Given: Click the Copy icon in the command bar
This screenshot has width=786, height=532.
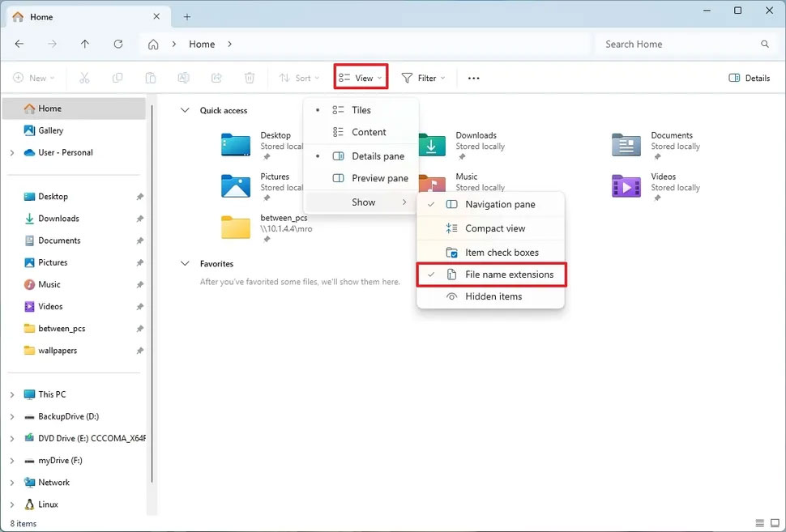Looking at the screenshot, I should click(x=117, y=77).
